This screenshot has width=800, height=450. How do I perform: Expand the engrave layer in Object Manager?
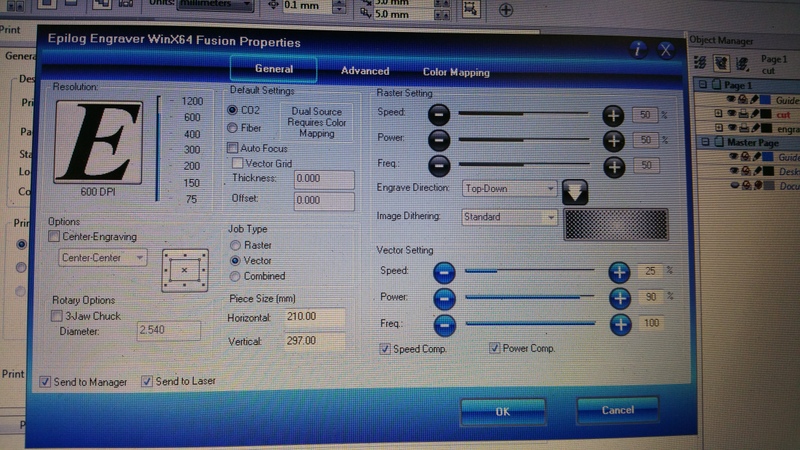(719, 127)
